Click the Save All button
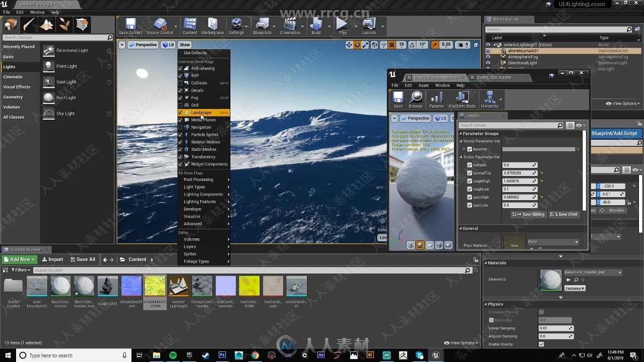This screenshot has width=644, height=362. [x=82, y=259]
